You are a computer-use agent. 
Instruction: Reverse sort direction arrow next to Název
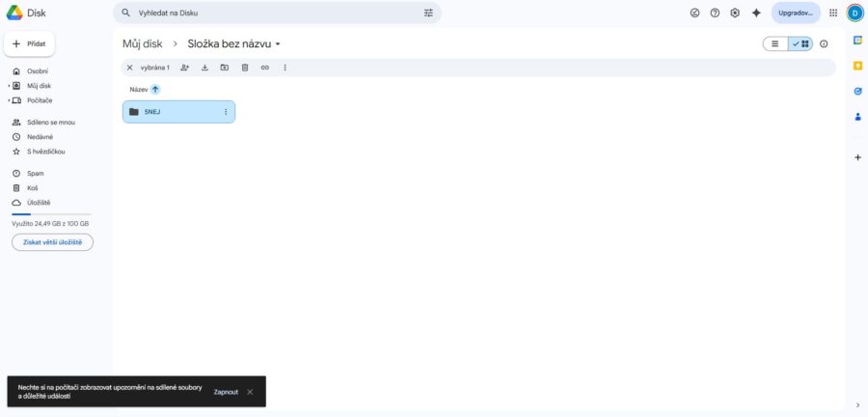tap(155, 89)
